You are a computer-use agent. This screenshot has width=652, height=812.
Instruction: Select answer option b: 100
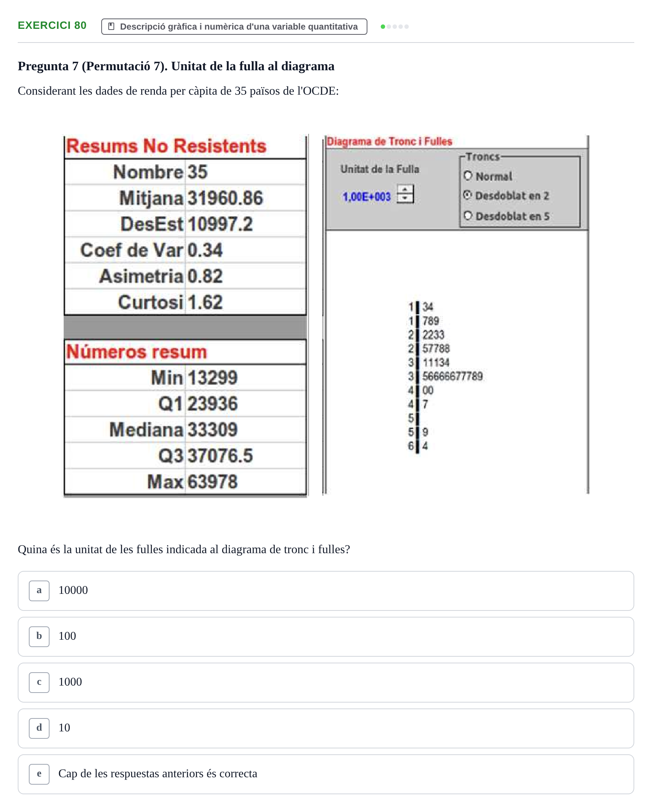coord(326,636)
